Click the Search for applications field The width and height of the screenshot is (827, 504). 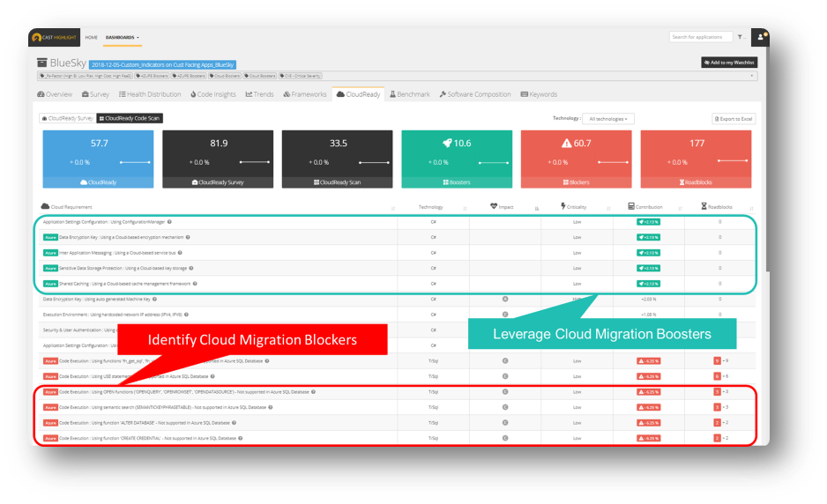(700, 37)
